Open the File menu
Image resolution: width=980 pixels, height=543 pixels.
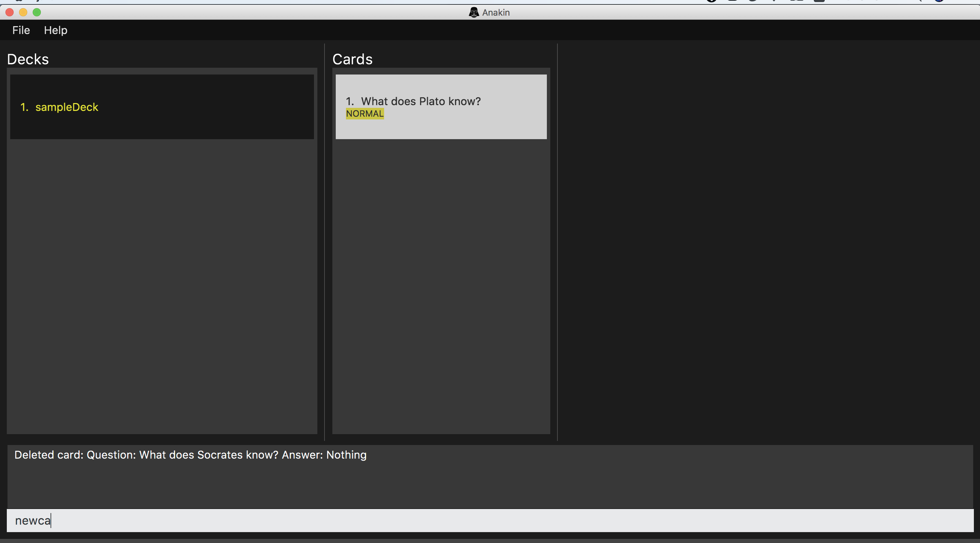(x=21, y=30)
